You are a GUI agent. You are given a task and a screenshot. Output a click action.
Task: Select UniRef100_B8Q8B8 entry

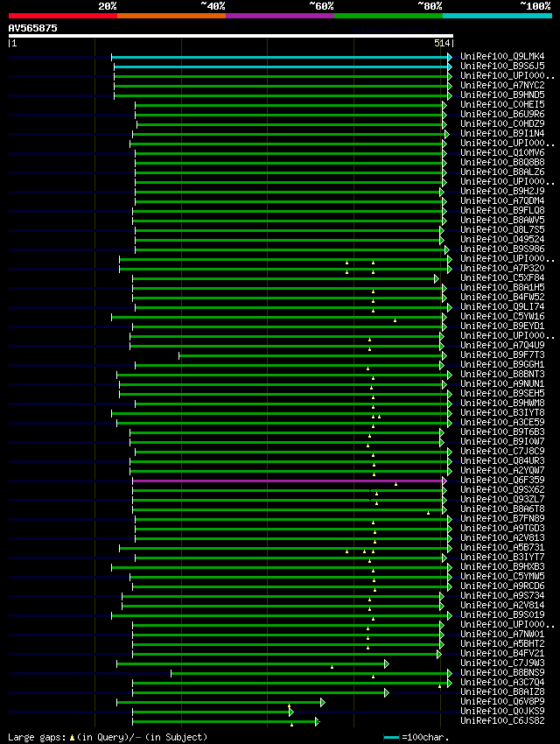click(x=502, y=162)
